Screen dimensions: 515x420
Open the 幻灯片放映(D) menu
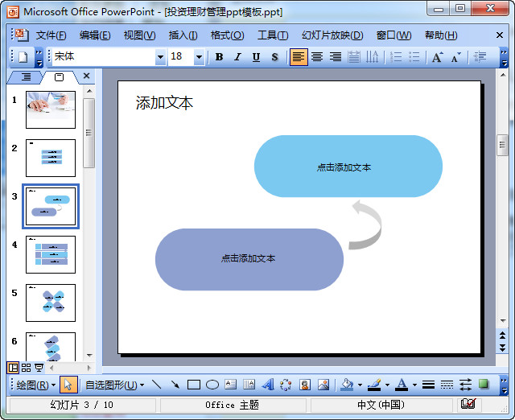point(332,35)
